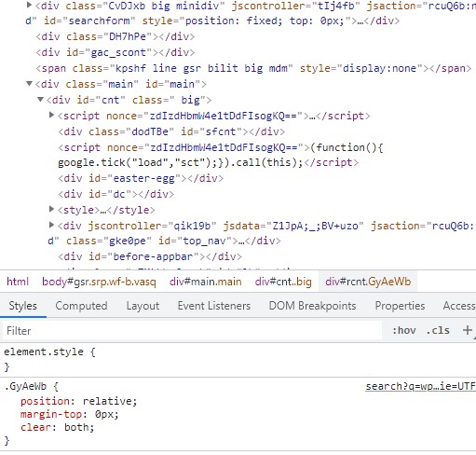This screenshot has height=455, width=476.
Task: Expand the searchform CvDJxb div node
Action: pos(30,5)
